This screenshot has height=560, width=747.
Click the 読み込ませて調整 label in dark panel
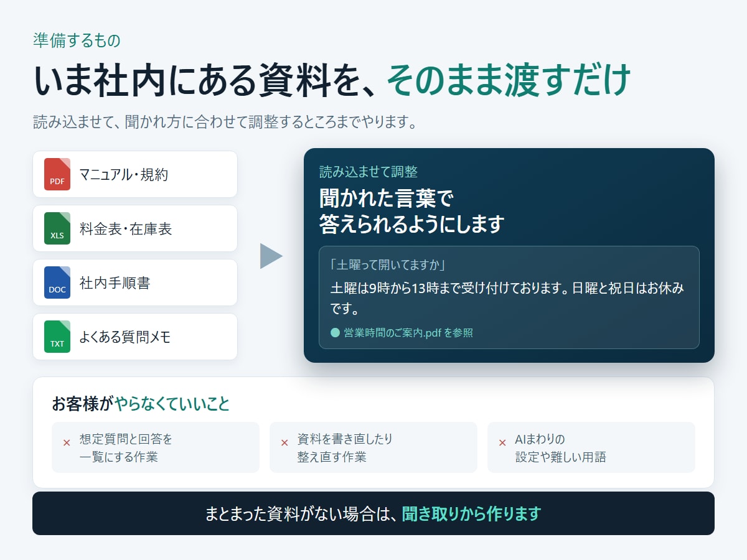tap(369, 172)
